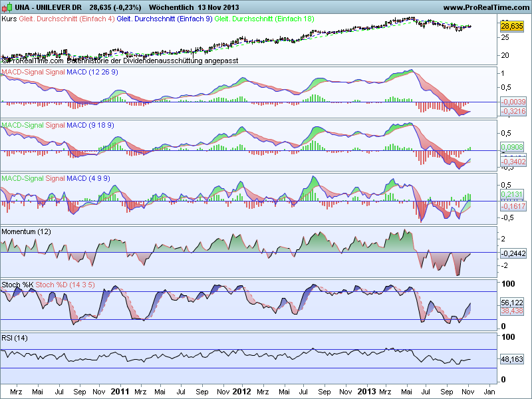Click the -0,3402 value tag
The height and width of the screenshot is (399, 532).
click(513, 162)
